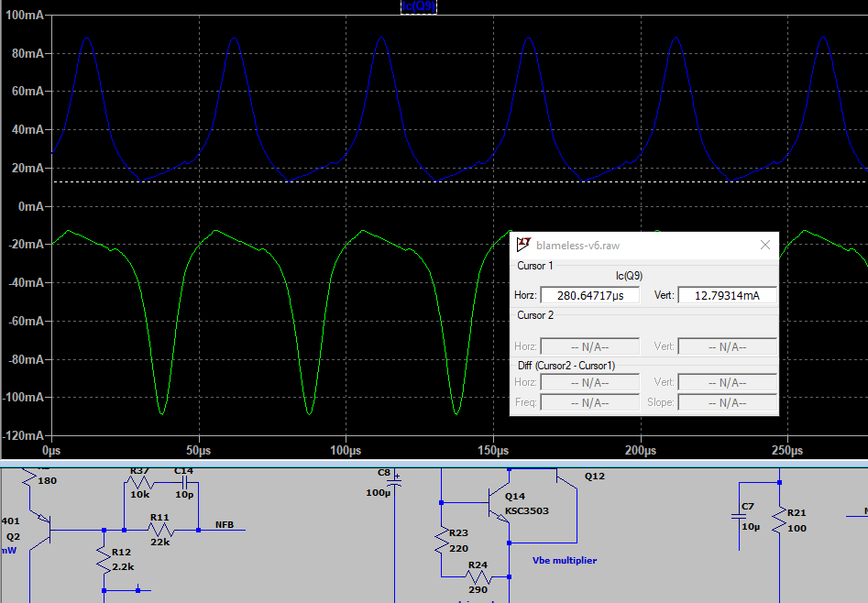Click the 250µs time axis label
This screenshot has height=603, width=868.
click(787, 450)
